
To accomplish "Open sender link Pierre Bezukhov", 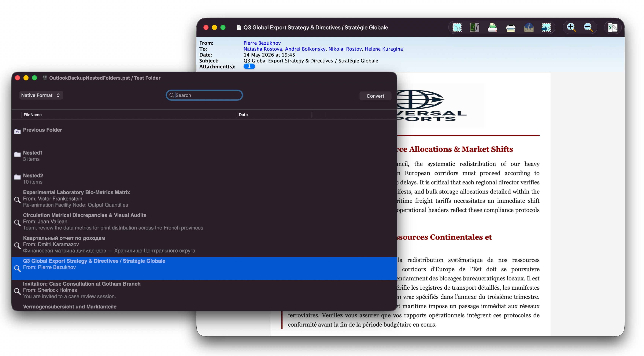I will pyautogui.click(x=262, y=43).
